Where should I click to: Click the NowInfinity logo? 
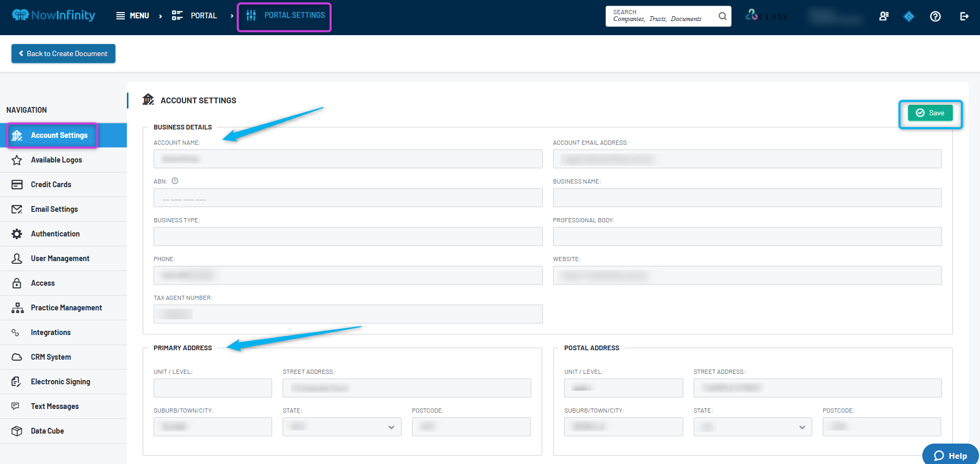point(53,15)
